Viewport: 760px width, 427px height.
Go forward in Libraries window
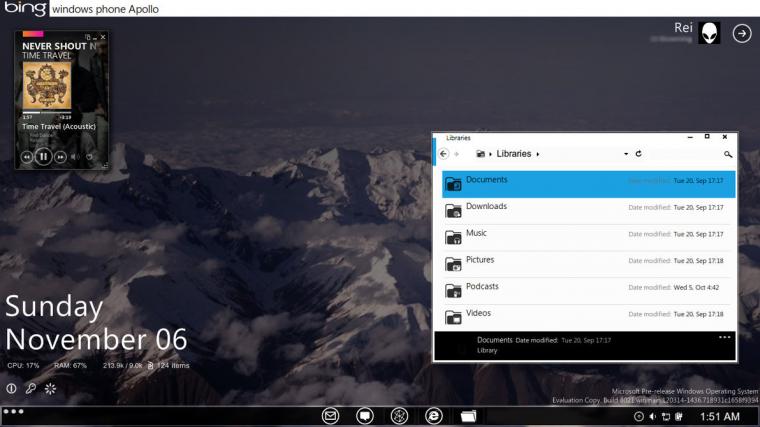pyautogui.click(x=456, y=154)
